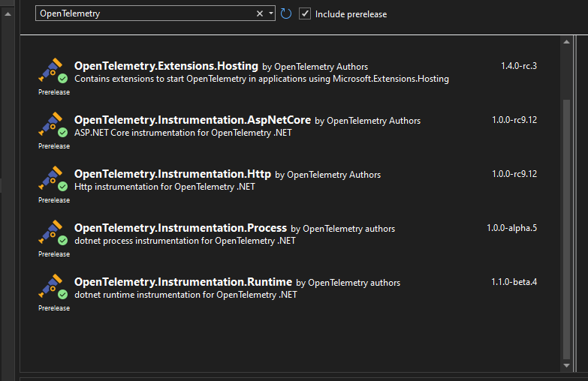Click the package list scrollbar up arrow
Viewport: 588px width, 381px height.
567,42
